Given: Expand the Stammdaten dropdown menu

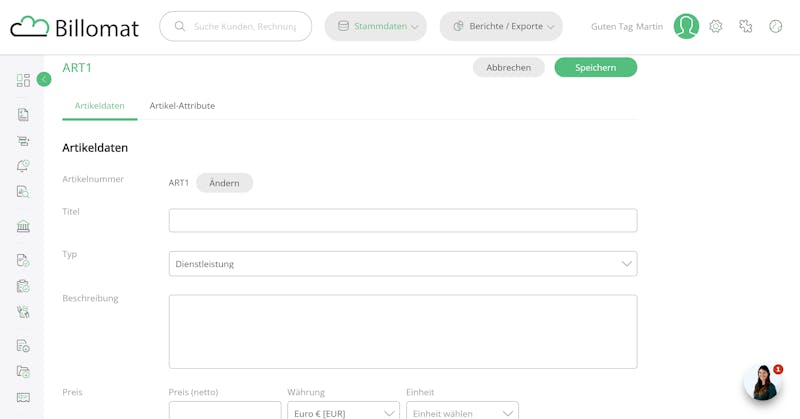Looking at the screenshot, I should tap(376, 26).
